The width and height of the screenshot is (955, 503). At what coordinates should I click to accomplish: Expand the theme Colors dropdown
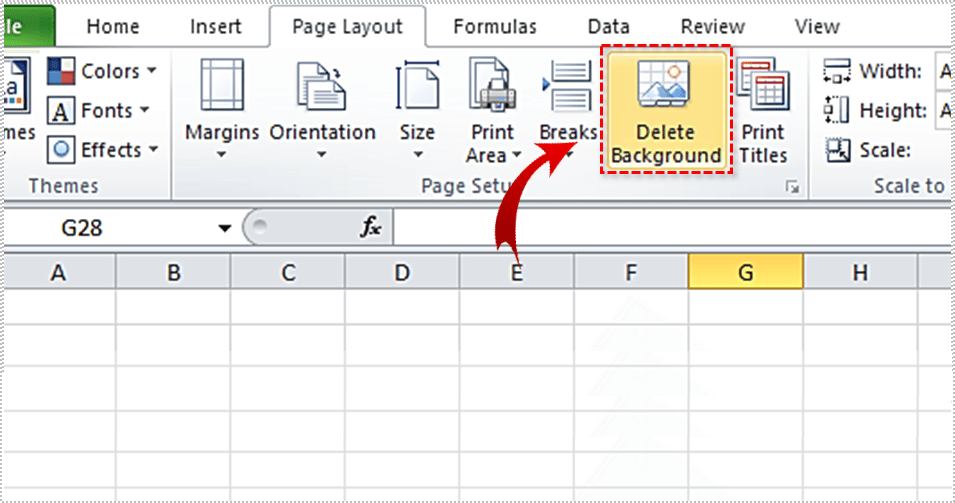[x=103, y=71]
